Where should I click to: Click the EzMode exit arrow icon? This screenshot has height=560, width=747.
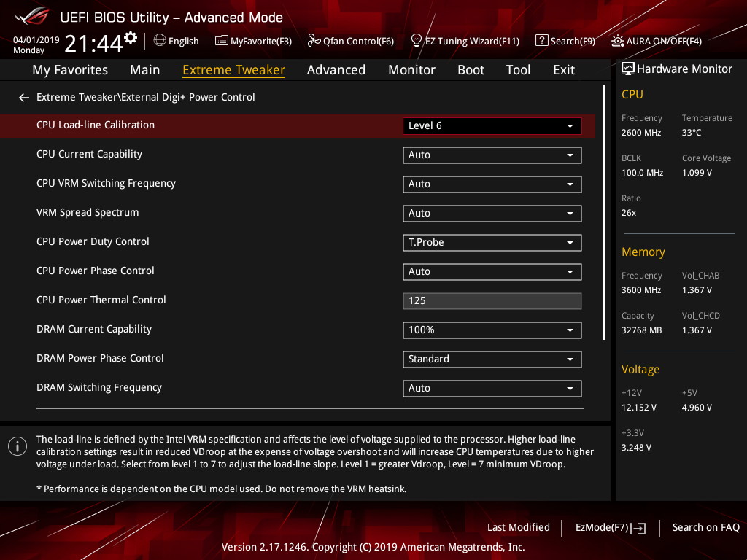coord(638,528)
